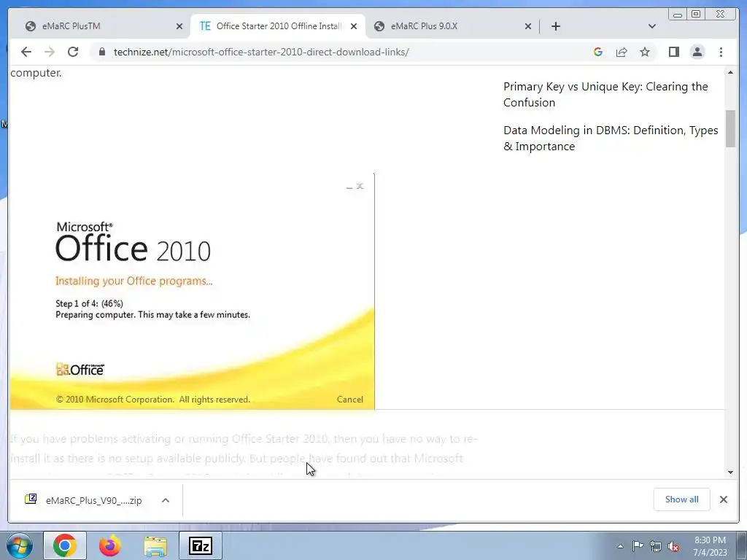Show hidden system tray icons
The image size is (747, 560).
click(620, 546)
